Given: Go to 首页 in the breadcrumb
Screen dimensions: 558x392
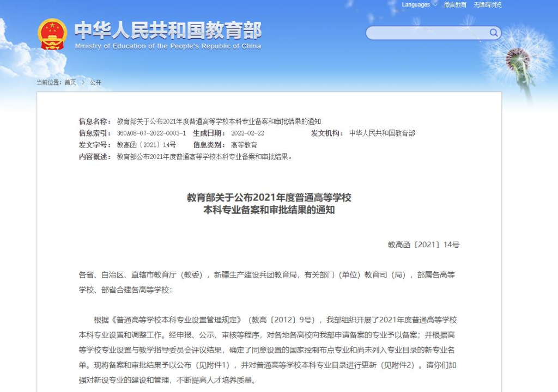Looking at the screenshot, I should 70,82.
